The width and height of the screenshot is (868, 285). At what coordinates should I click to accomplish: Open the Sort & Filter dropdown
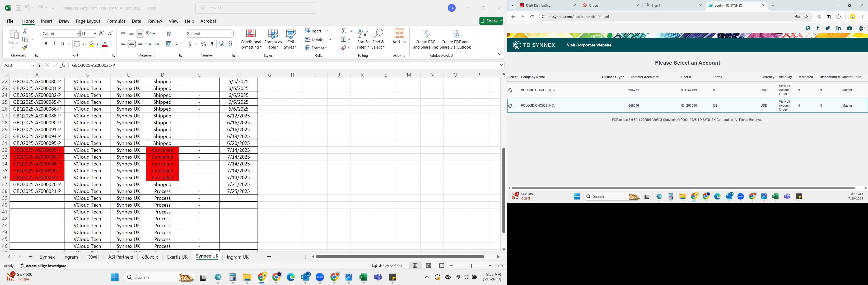pyautogui.click(x=363, y=39)
